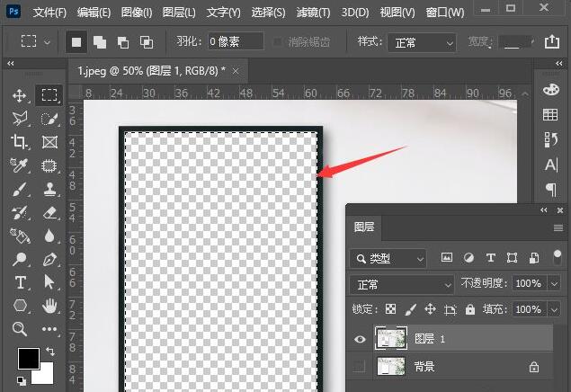Open the 图层(L) menu
Image resolution: width=571 pixels, height=392 pixels.
(179, 13)
